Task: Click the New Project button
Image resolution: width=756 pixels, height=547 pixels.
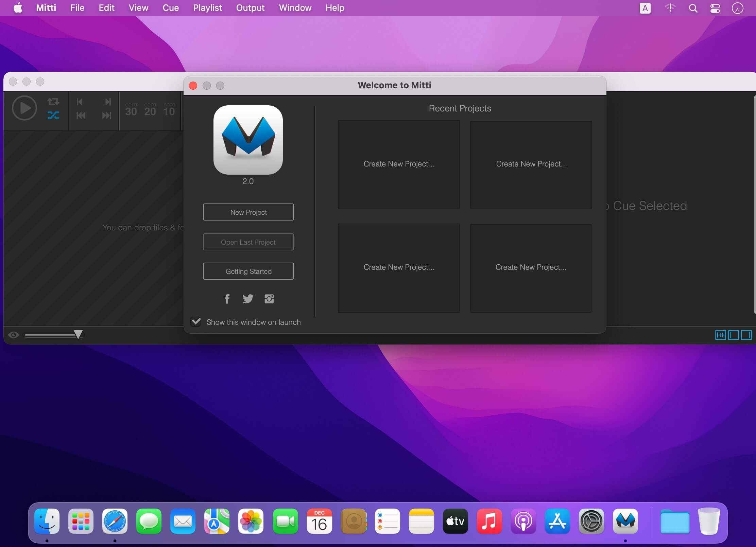Action: [x=248, y=212]
